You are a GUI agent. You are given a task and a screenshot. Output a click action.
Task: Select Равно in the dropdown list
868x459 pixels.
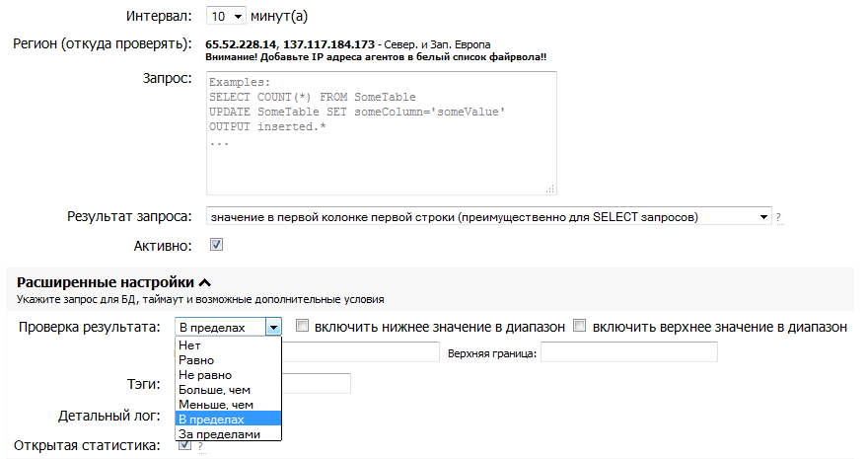[x=228, y=360]
